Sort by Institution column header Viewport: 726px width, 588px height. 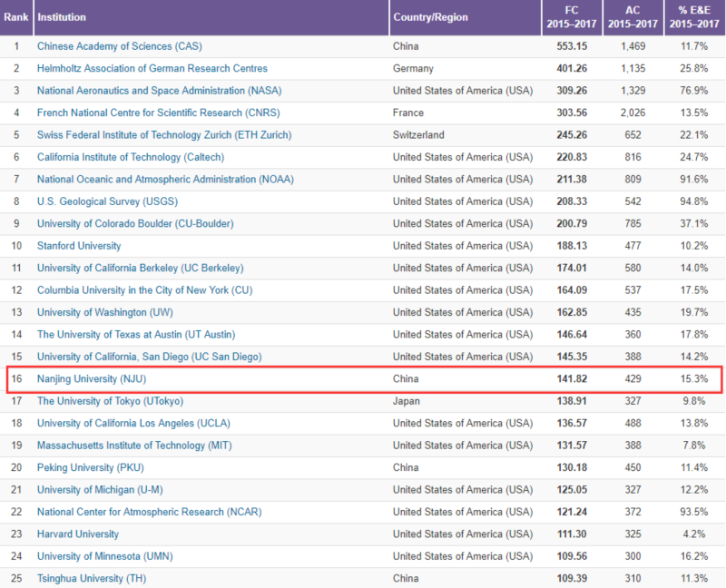61,17
